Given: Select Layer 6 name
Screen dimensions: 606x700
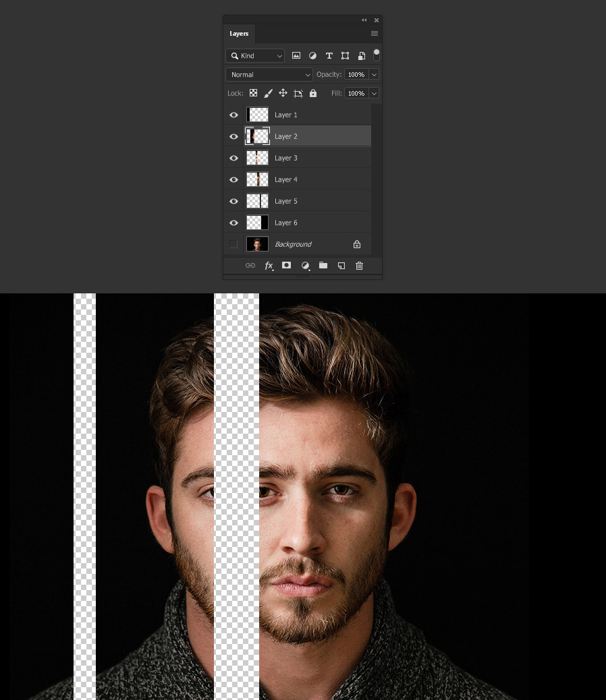Looking at the screenshot, I should tap(286, 223).
